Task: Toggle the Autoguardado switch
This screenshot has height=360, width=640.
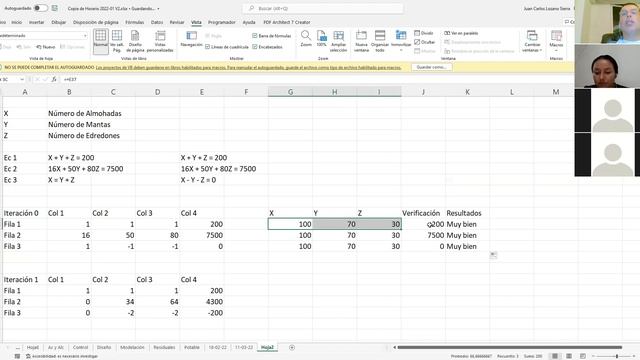Action: (x=40, y=8)
